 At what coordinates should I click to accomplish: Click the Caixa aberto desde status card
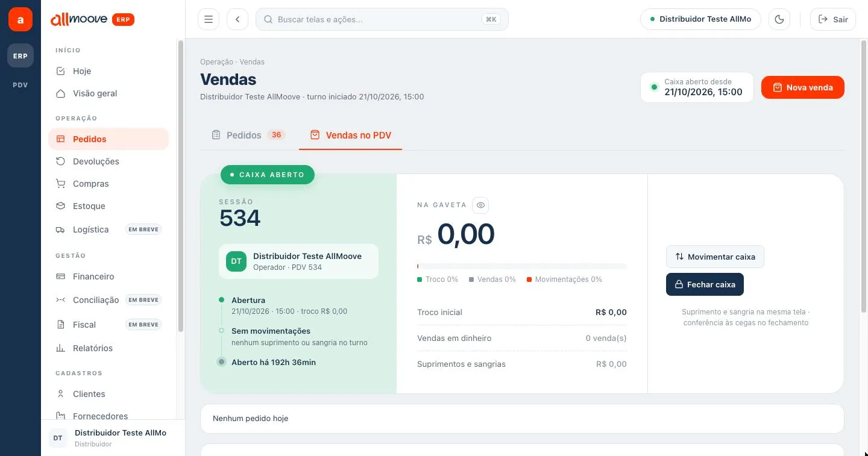[x=697, y=87]
